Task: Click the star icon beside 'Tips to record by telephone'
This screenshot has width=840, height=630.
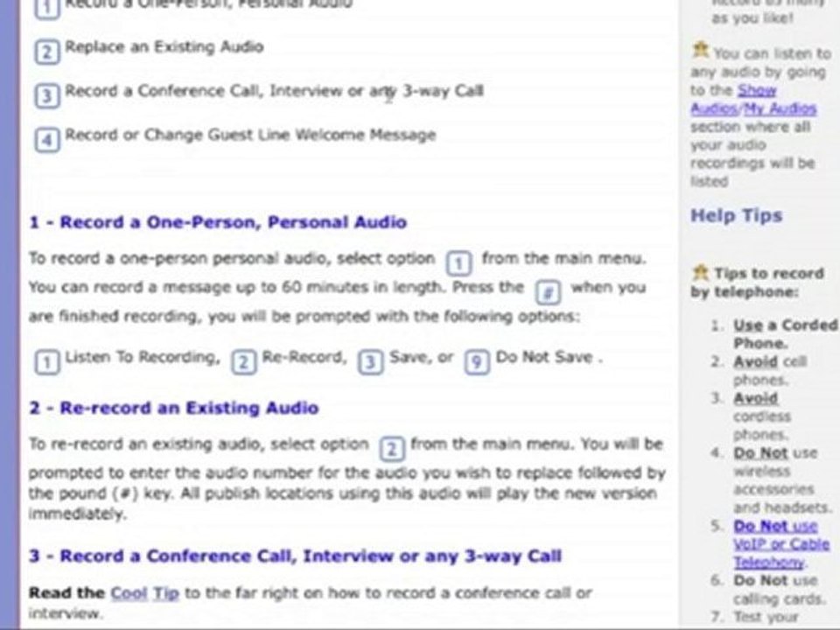Action: click(x=700, y=273)
